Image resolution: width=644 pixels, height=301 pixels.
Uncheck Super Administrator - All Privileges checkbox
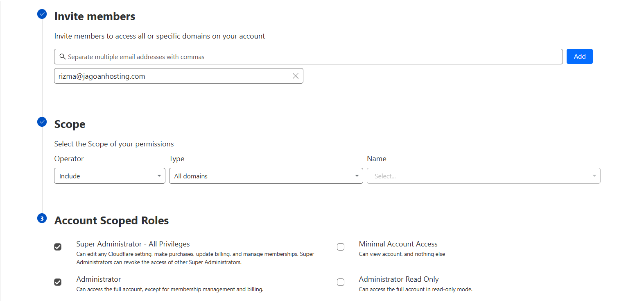pos(58,247)
